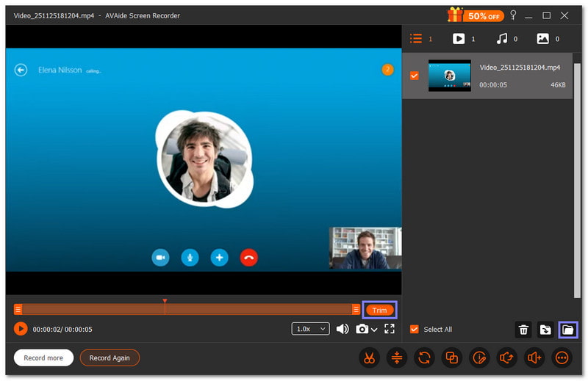The width and height of the screenshot is (588, 381).
Task: Take a snapshot with camera icon
Action: click(362, 329)
